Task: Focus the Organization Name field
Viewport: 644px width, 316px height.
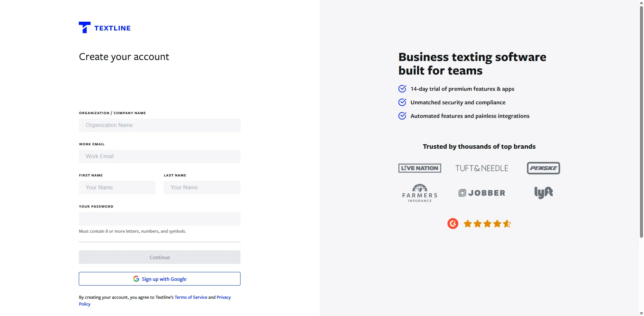Action: click(x=160, y=125)
